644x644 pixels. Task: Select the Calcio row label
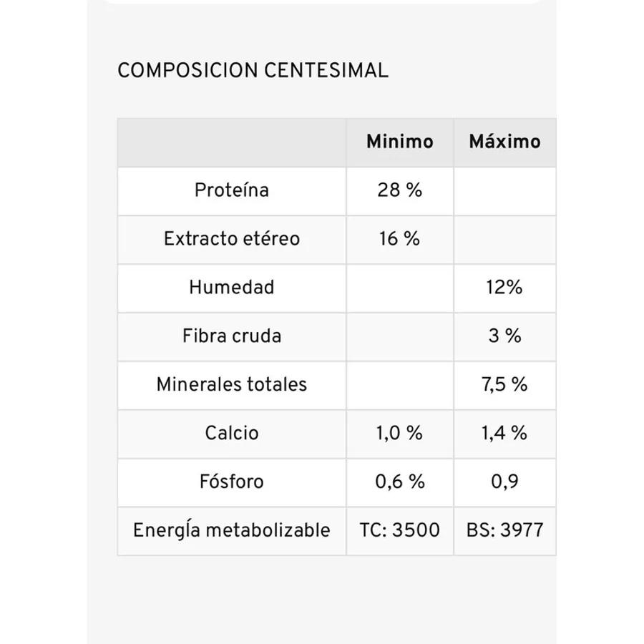pyautogui.click(x=232, y=433)
